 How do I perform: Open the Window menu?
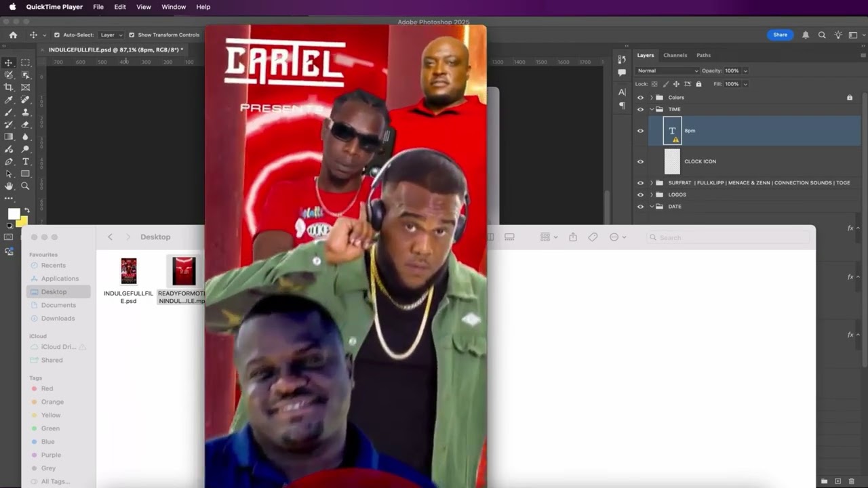(174, 7)
